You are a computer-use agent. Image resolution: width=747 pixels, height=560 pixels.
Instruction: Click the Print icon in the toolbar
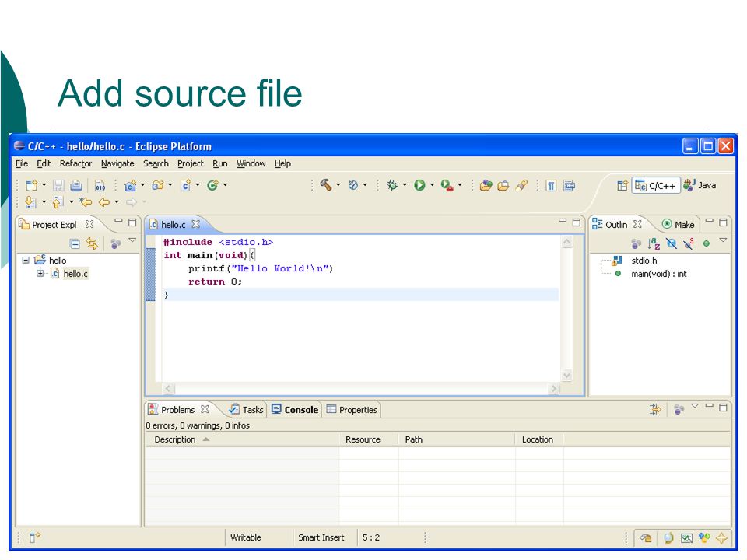point(76,185)
